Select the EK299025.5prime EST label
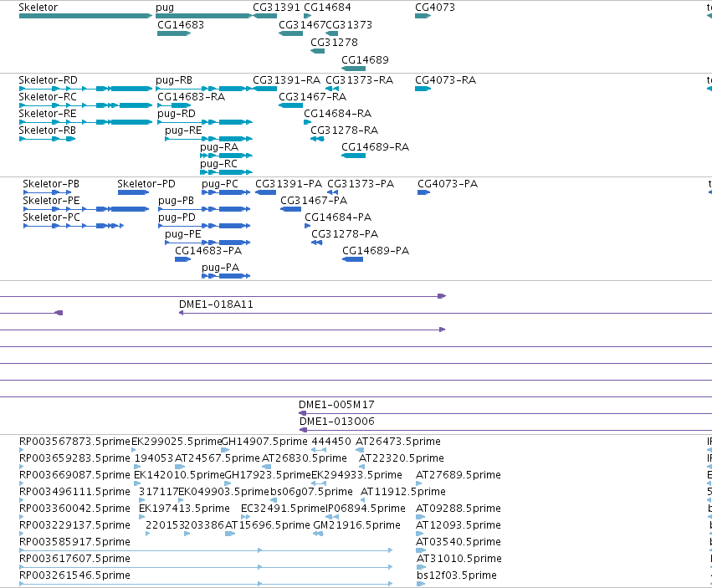 tap(177, 442)
